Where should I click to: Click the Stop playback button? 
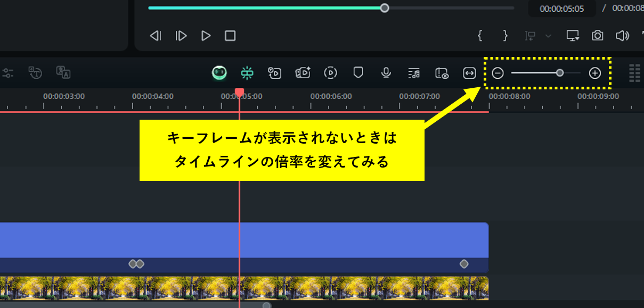coord(230,36)
